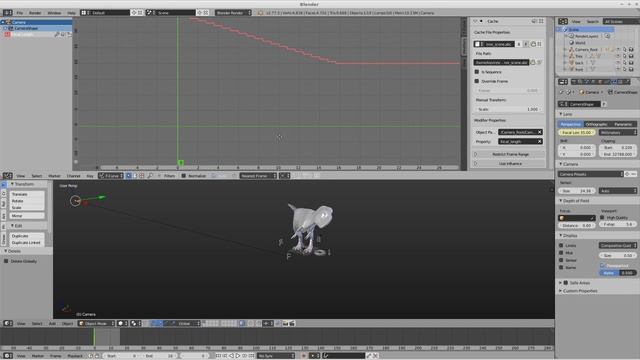
Task: Toggle Camera_Root visibility eye in outliner
Action: pos(618,49)
